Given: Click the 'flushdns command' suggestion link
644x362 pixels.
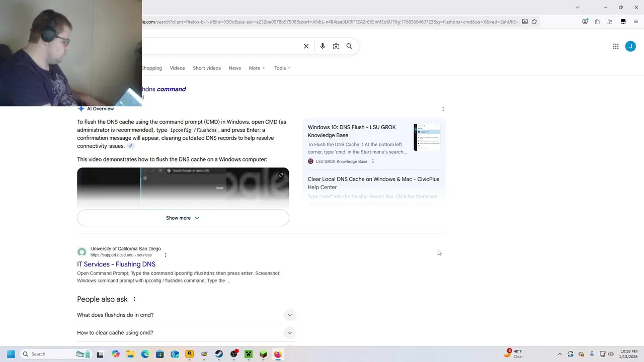Looking at the screenshot, I should click(164, 89).
